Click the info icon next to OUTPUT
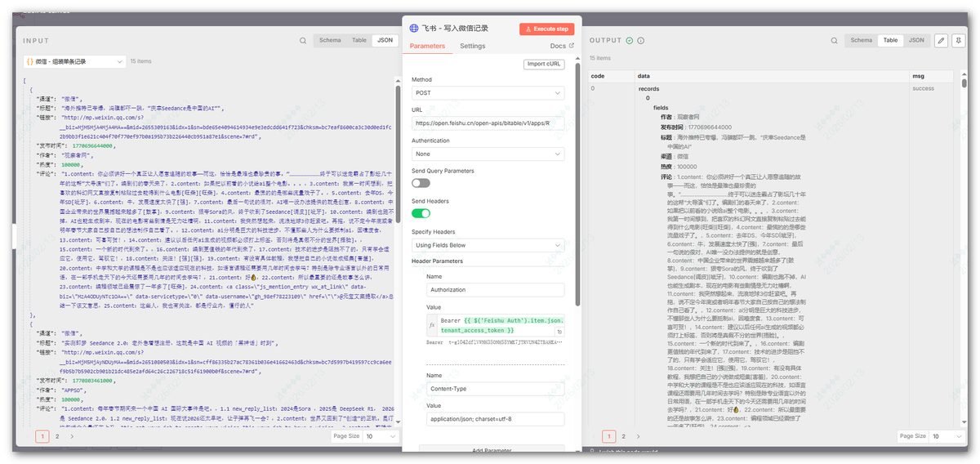This screenshot has height=464, width=980. pyautogui.click(x=639, y=40)
